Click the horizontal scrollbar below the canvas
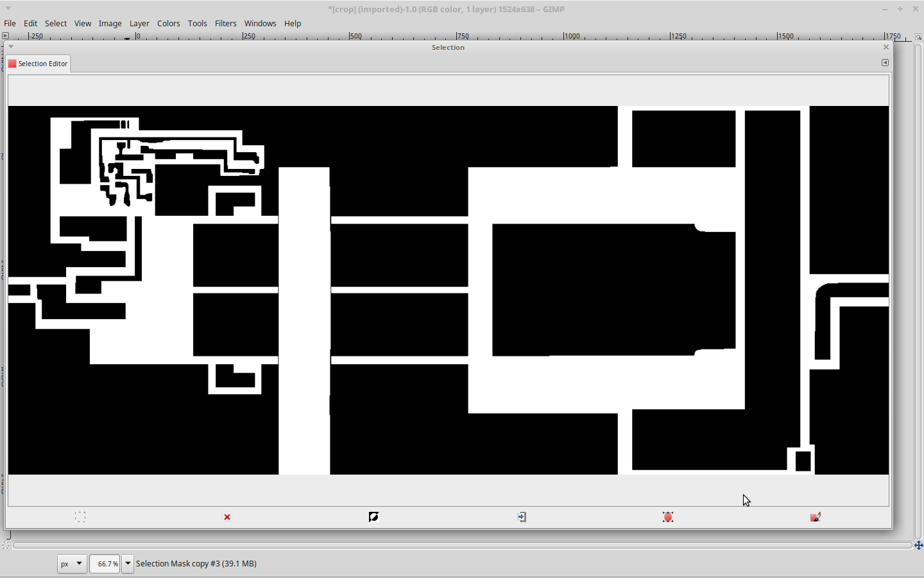Viewport: 924px width, 578px height. [462, 545]
